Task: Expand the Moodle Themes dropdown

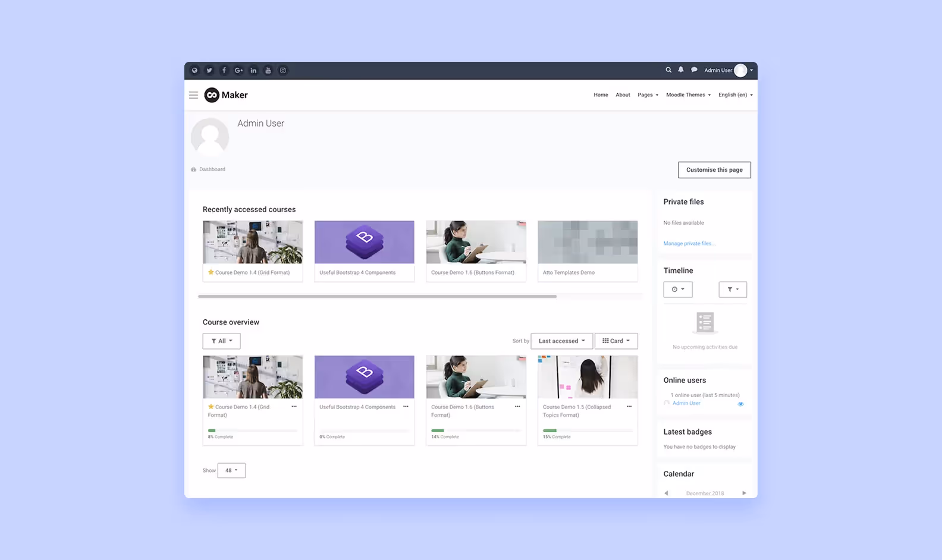Action: click(688, 95)
